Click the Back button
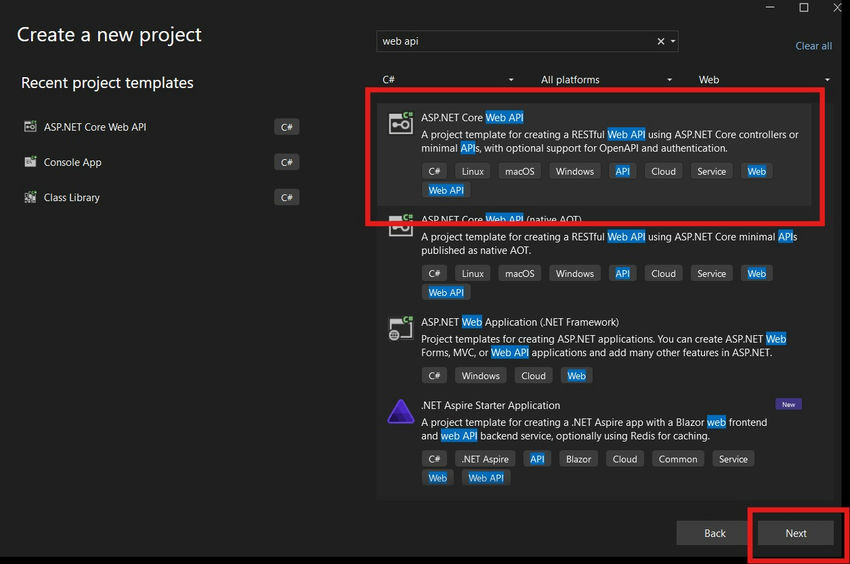 pyautogui.click(x=715, y=533)
